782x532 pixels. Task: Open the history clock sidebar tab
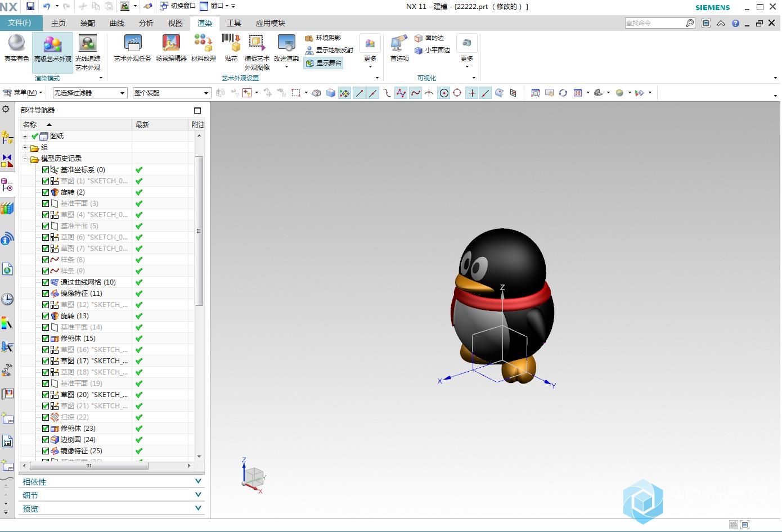coord(7,299)
